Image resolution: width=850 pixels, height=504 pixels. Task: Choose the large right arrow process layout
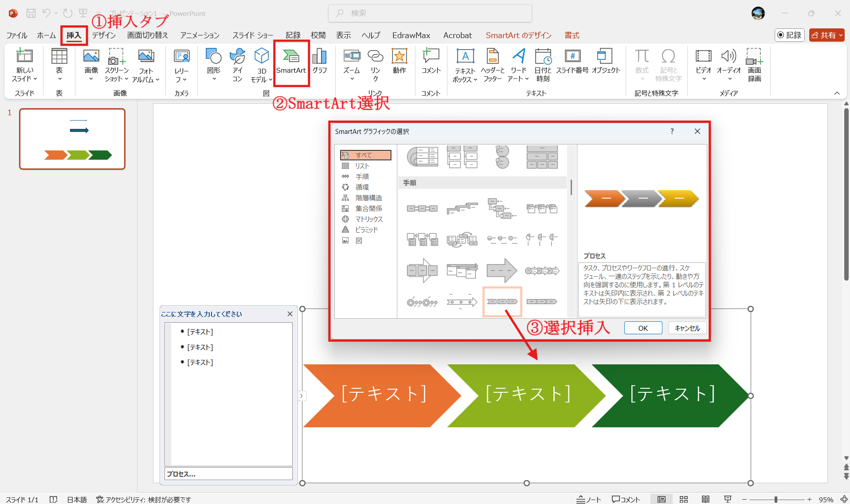[x=502, y=270]
